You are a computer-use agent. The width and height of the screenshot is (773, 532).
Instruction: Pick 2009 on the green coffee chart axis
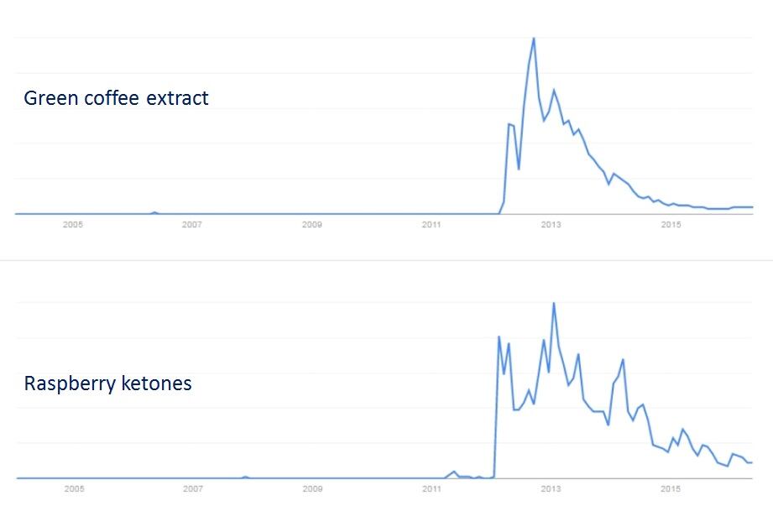[x=312, y=225]
